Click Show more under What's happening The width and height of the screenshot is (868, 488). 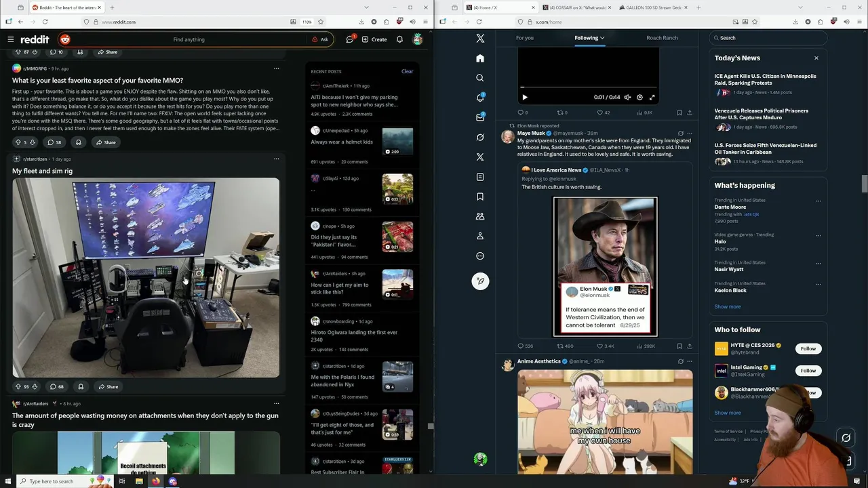coord(727,306)
